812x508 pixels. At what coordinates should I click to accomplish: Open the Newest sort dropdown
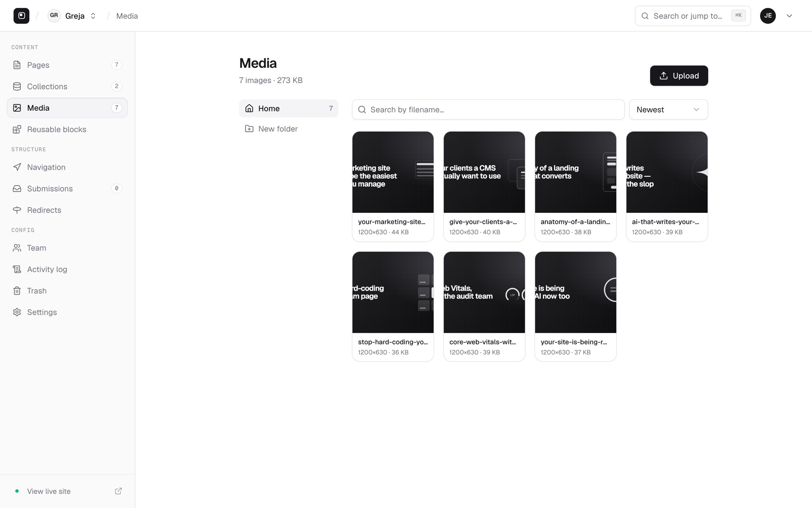tap(668, 110)
